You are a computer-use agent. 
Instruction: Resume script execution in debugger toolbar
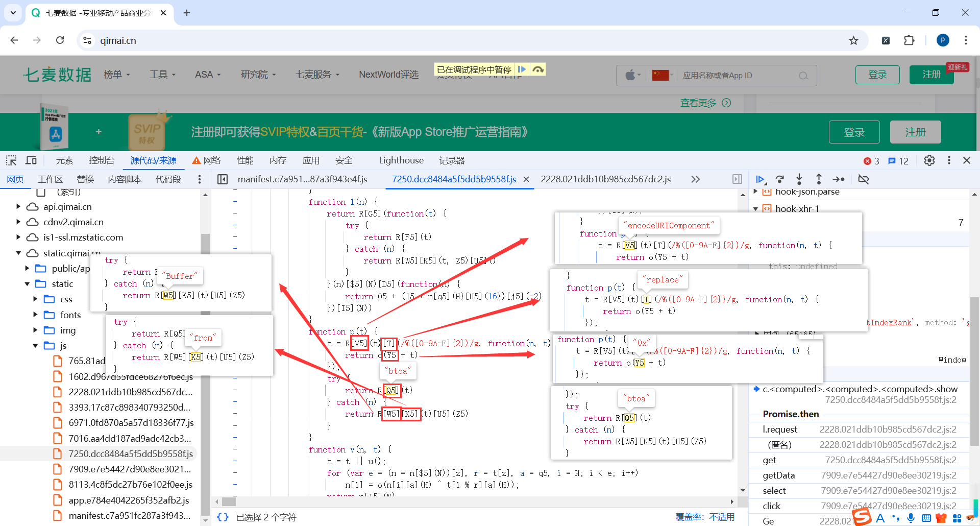(x=760, y=179)
